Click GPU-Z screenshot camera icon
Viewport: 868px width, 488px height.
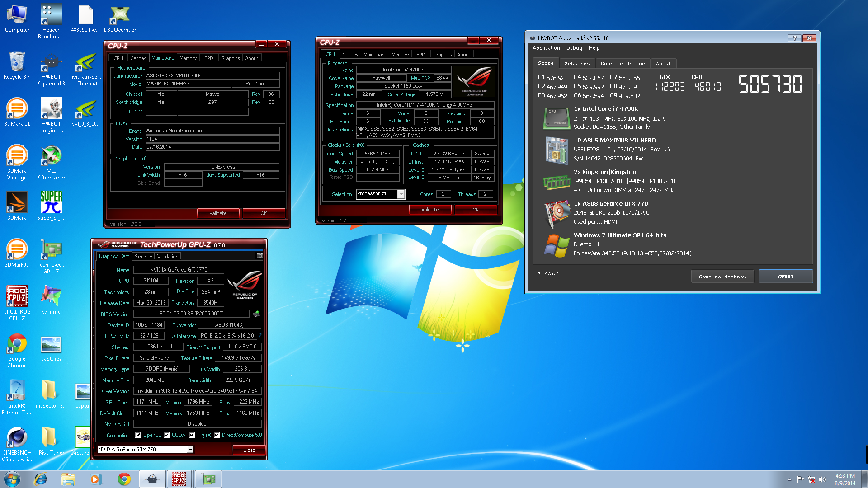pyautogui.click(x=260, y=256)
